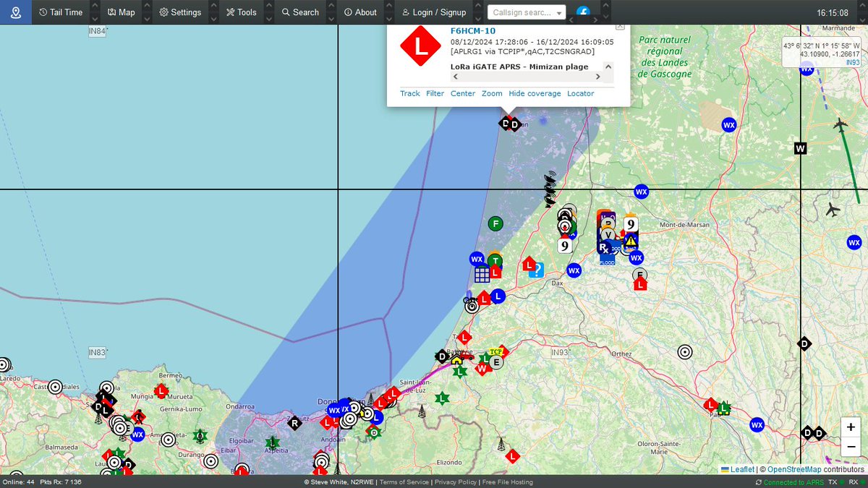The image size is (868, 488).
Task: Select the blue FLOOD marker
Action: click(x=607, y=259)
